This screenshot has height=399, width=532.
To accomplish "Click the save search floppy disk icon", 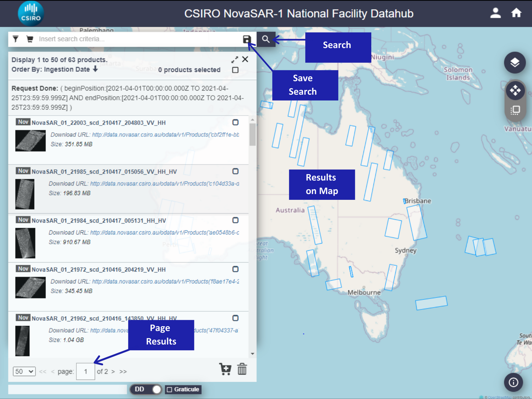I will click(247, 39).
